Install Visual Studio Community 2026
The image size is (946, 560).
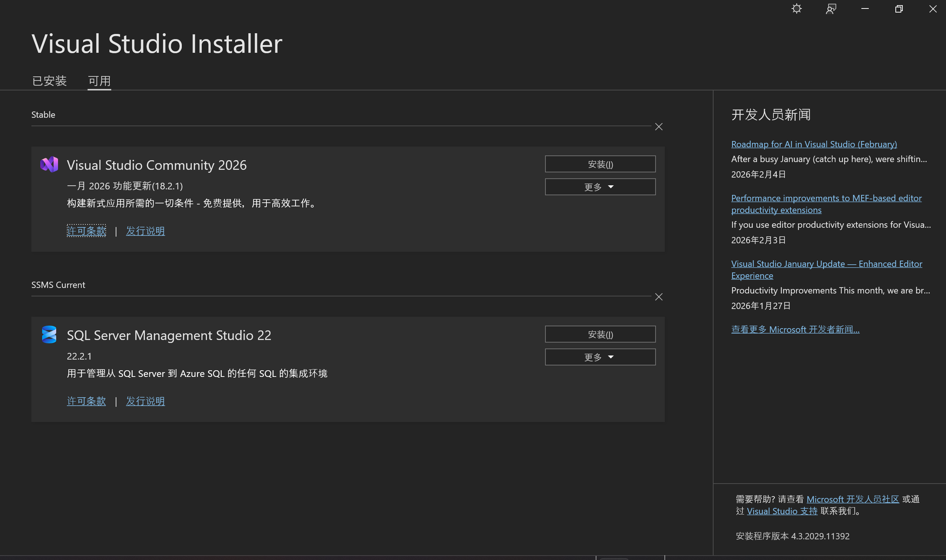pos(600,164)
